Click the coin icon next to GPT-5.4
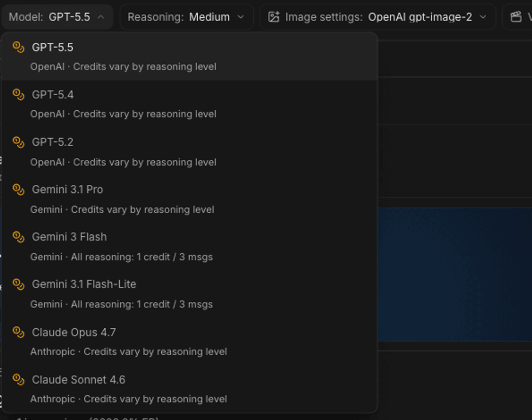532x420 pixels. pyautogui.click(x=18, y=94)
